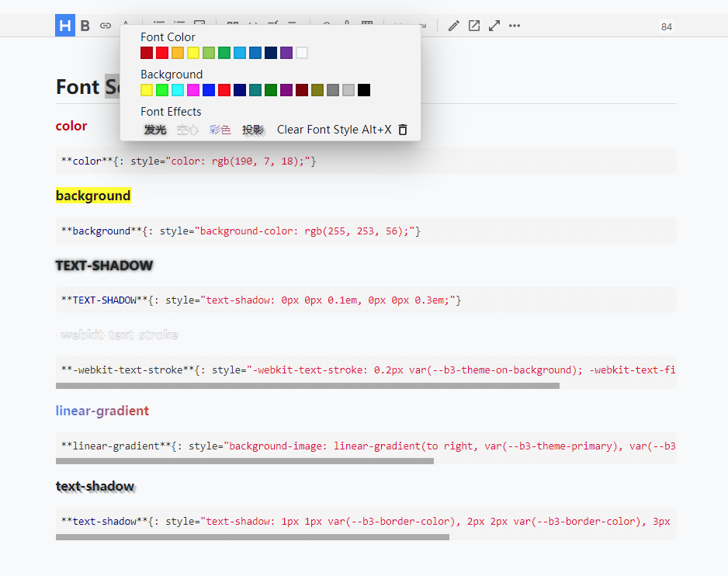The width and height of the screenshot is (728, 576).
Task: Click the yellow-highlighted background text
Action: (x=93, y=196)
